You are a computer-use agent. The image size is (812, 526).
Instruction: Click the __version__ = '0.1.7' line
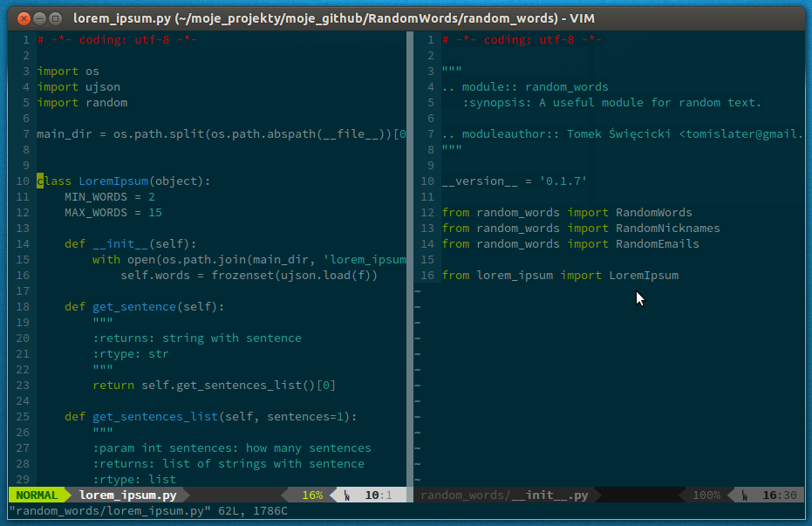click(515, 181)
